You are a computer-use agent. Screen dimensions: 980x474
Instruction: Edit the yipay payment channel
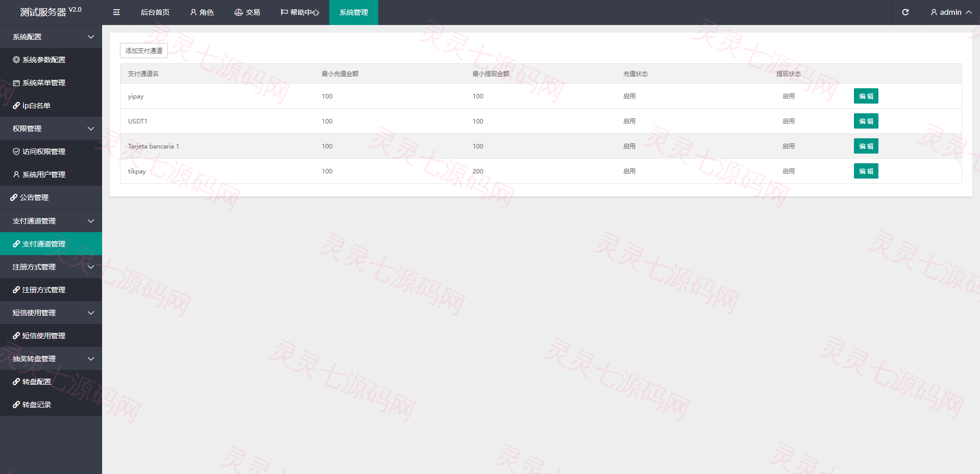click(866, 96)
